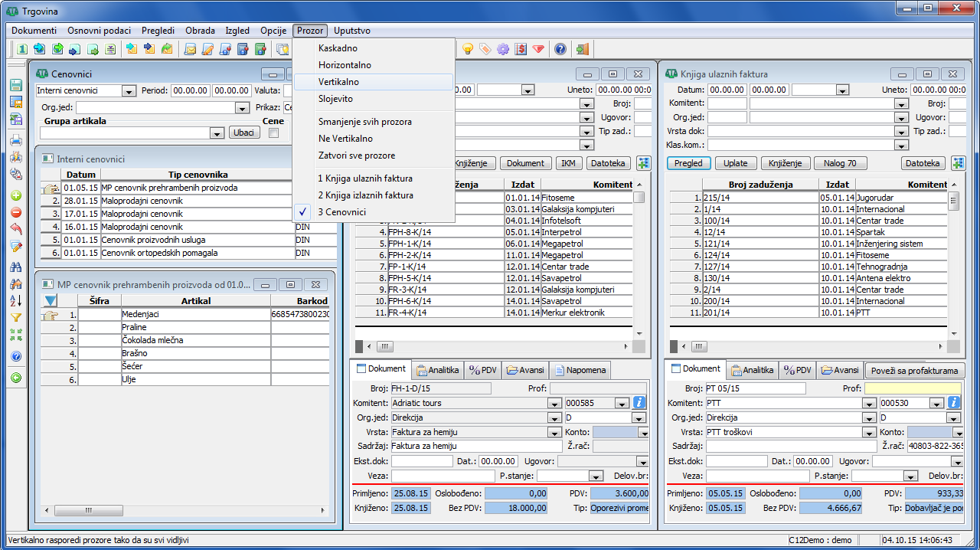Switch to the Analitika tab in right window
The image size is (980, 550).
(752, 370)
